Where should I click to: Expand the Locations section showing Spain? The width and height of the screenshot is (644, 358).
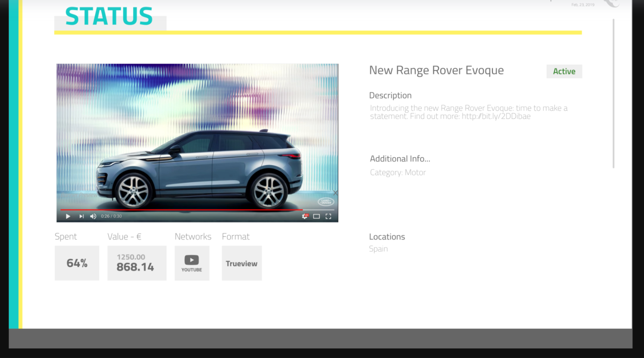[x=387, y=237]
